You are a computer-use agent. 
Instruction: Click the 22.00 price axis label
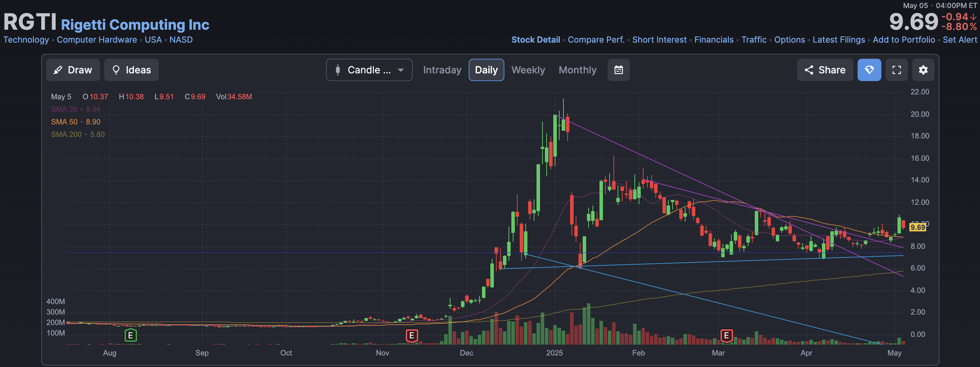coord(919,92)
